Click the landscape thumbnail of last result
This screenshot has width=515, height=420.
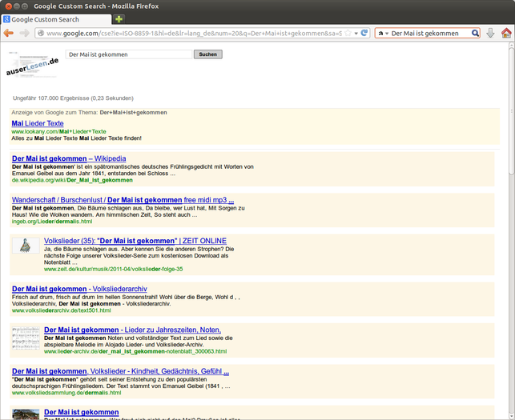(x=26, y=414)
